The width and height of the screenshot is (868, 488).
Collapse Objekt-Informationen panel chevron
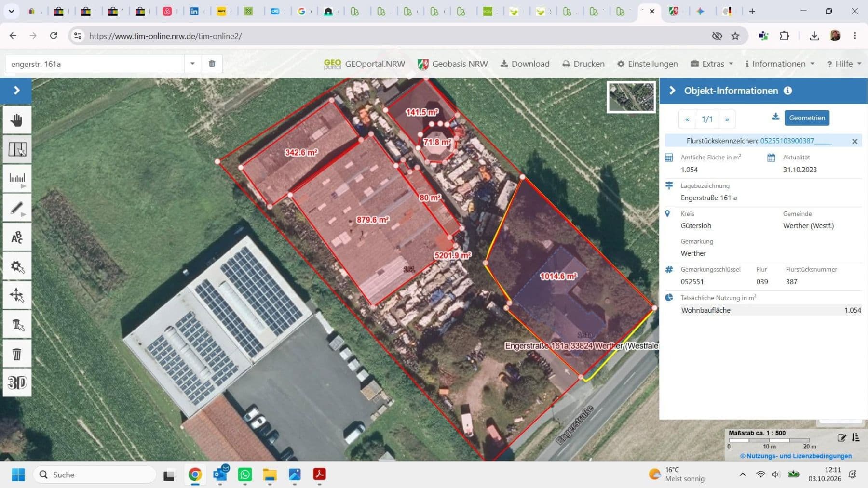click(672, 91)
